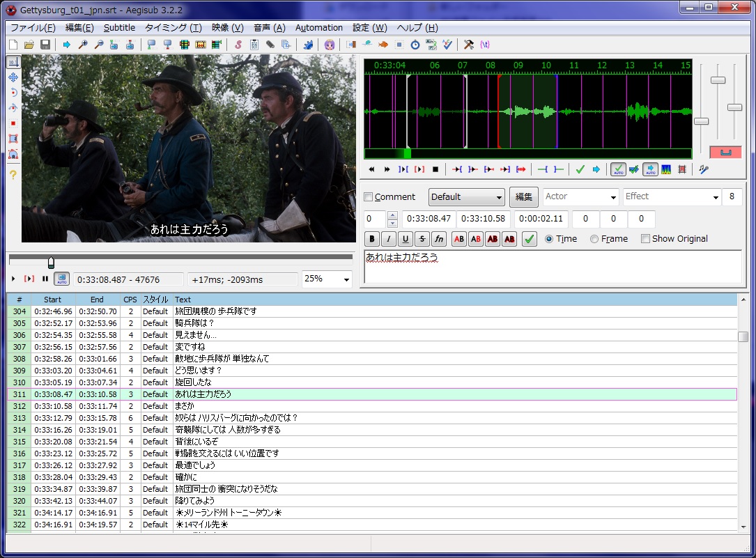Open the Subtitle menu

119,28
